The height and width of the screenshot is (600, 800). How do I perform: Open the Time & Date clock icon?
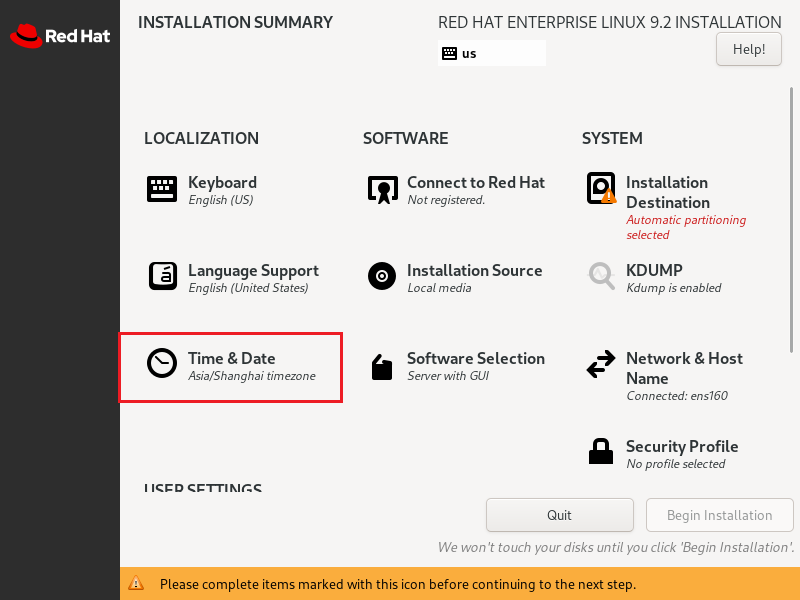[x=162, y=363]
